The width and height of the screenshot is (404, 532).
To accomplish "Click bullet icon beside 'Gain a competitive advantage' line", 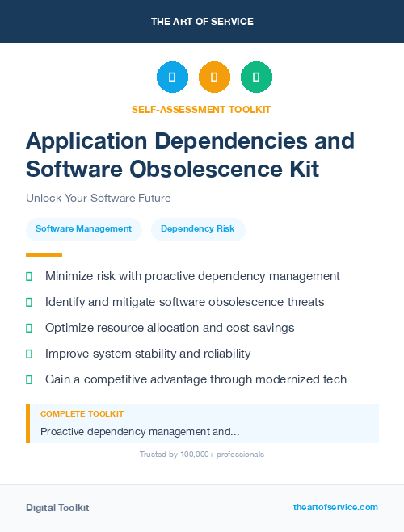I will 29,379.
